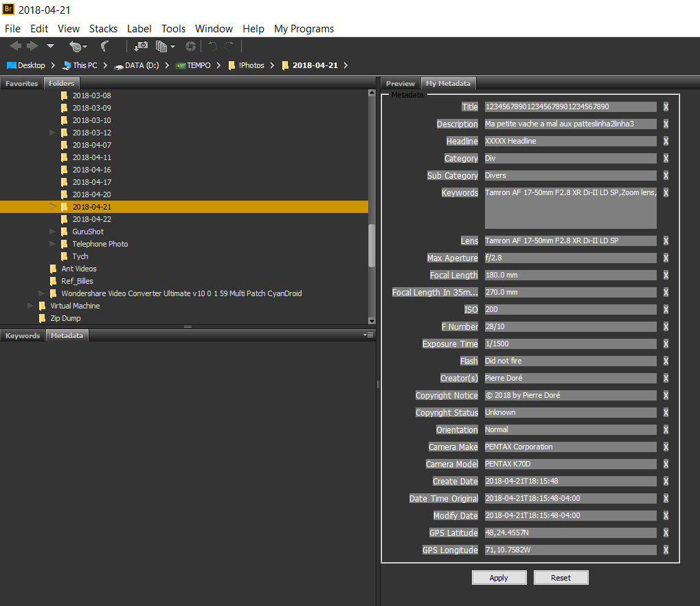The image size is (700, 606).
Task: Click !Photos in the path bar
Action: coord(246,65)
